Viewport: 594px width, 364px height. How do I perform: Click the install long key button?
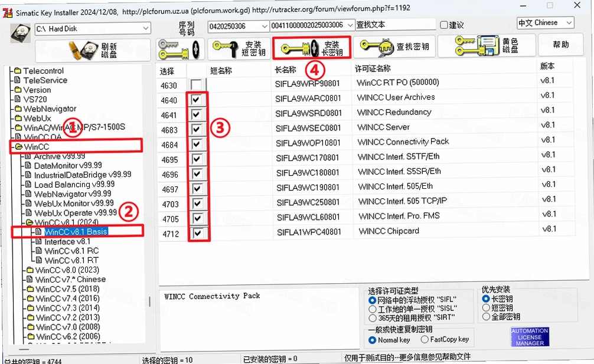click(x=312, y=48)
